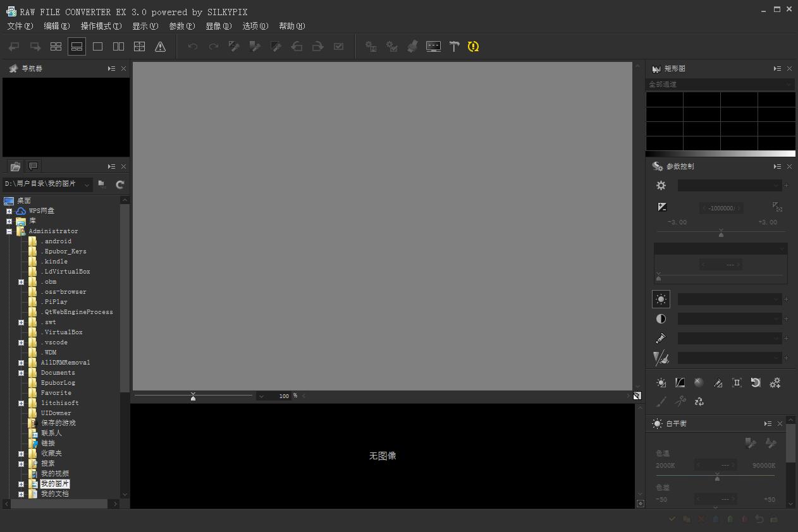Close the 导航器 panel

tap(123, 68)
